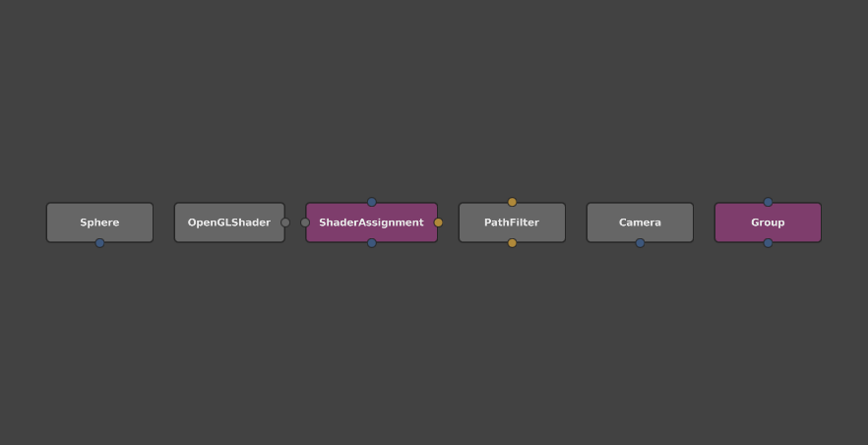Select the Camera node
868x445 pixels.
[640, 222]
